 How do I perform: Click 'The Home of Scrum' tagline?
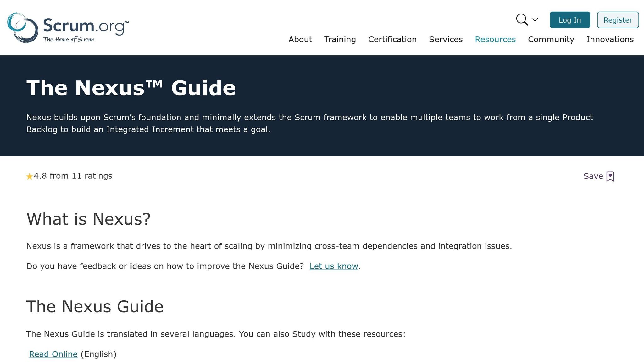tap(69, 40)
